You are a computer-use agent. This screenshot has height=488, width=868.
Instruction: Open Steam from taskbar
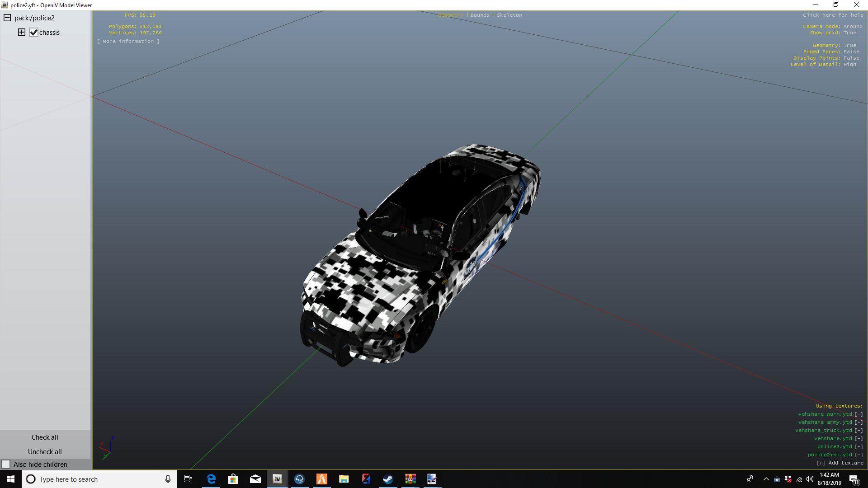pos(388,479)
